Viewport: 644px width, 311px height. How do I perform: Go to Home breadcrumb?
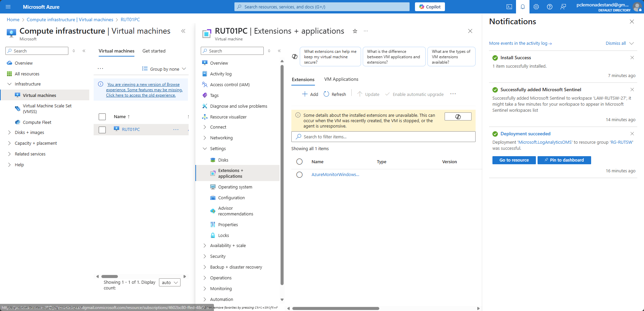pos(13,20)
